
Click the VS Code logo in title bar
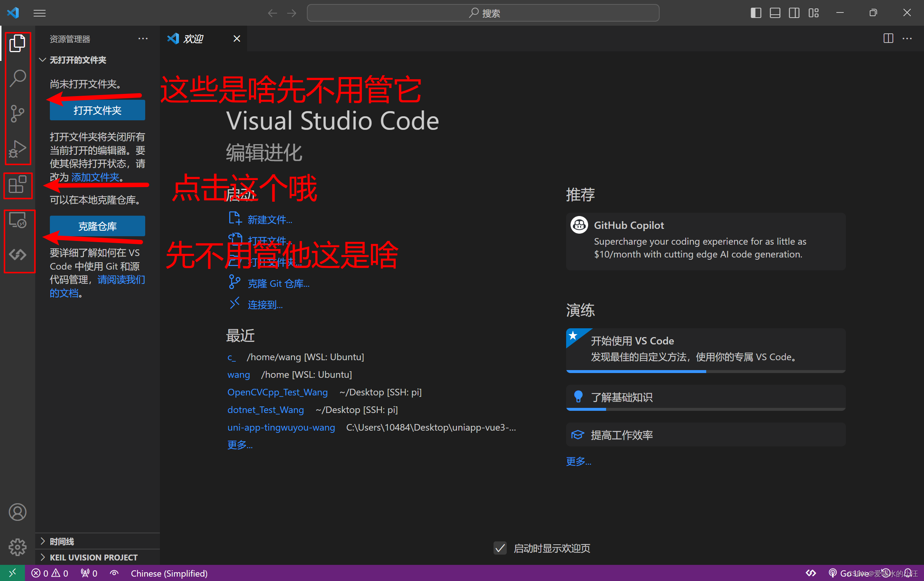[13, 13]
